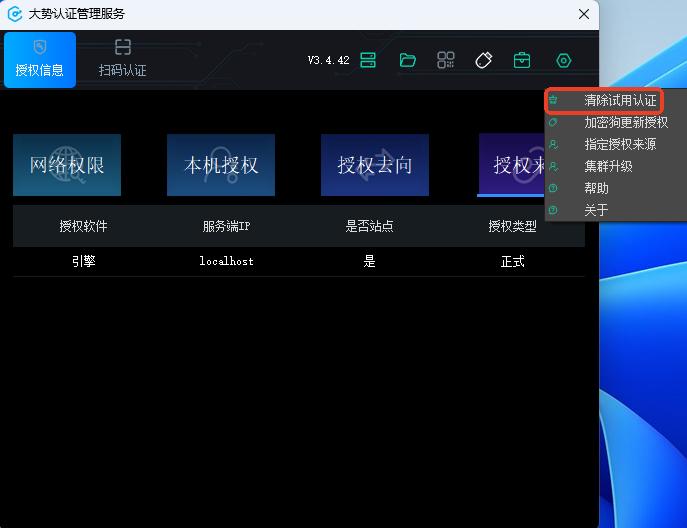Click the icon beside 清除试用认证
Viewport: 687px width, 528px height.
tap(553, 100)
